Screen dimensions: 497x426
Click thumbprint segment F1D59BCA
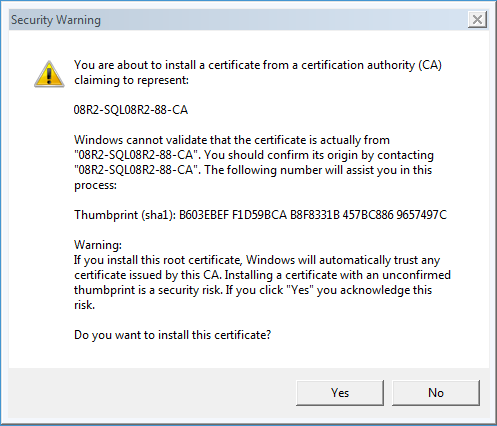pos(259,215)
